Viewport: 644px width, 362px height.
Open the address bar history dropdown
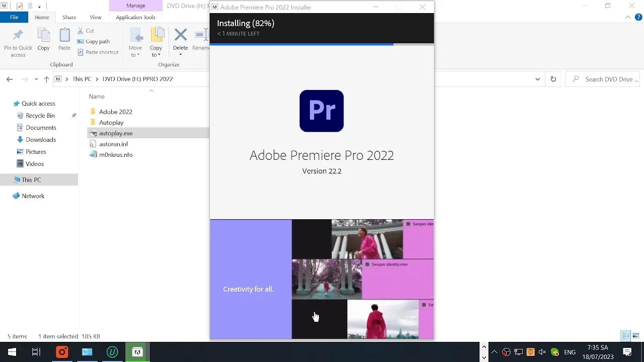[537, 79]
